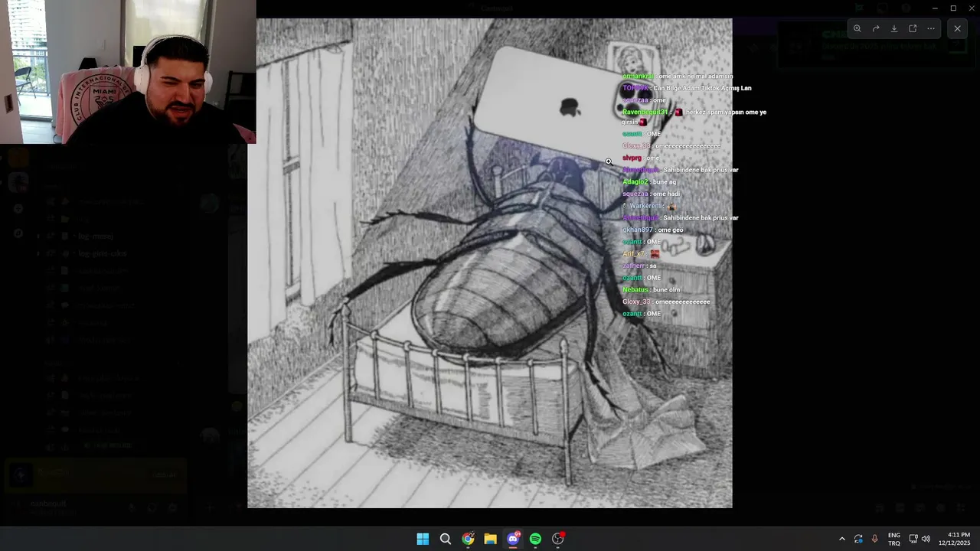This screenshot has width=980, height=551.
Task: Click the streamer webcam overlay
Action: [128, 72]
